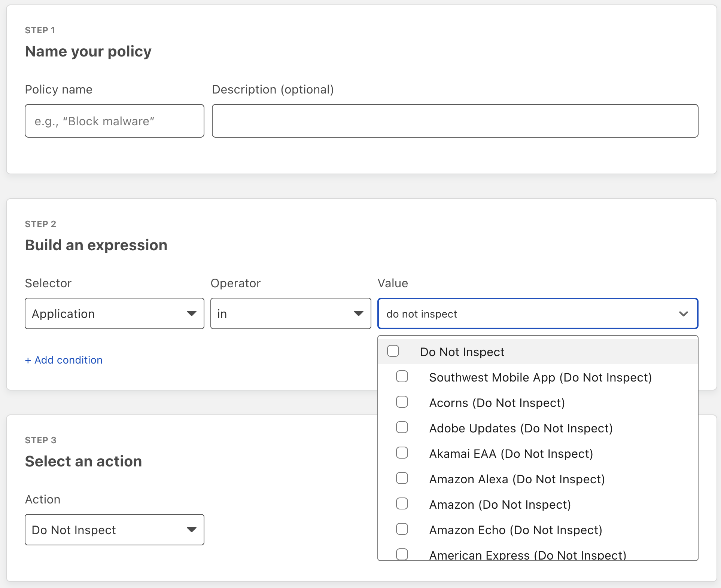Choose Akamai EAA (Do Not Inspect) label
721x588 pixels.
click(511, 454)
